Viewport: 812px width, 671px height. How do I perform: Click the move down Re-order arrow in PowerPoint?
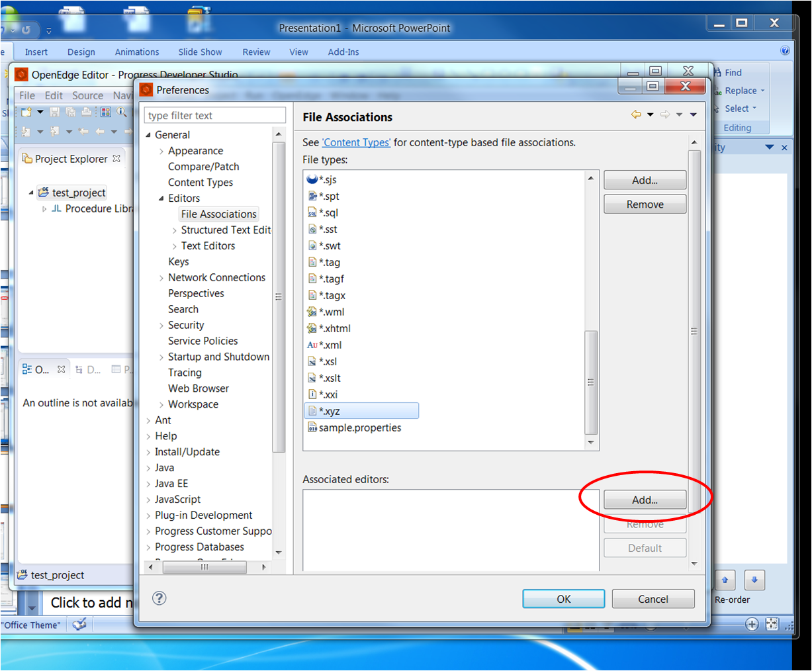point(754,580)
